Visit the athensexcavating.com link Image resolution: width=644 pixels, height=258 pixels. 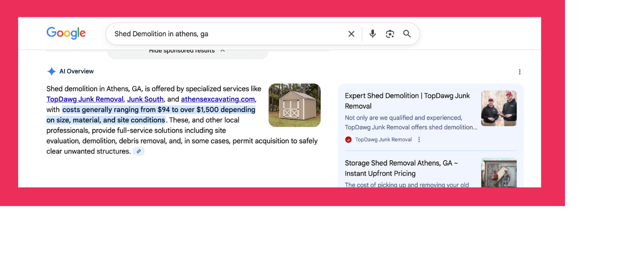coord(218,99)
